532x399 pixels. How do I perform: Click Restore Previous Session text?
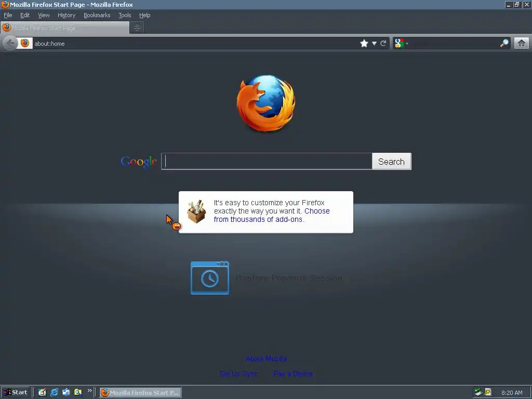pos(289,278)
